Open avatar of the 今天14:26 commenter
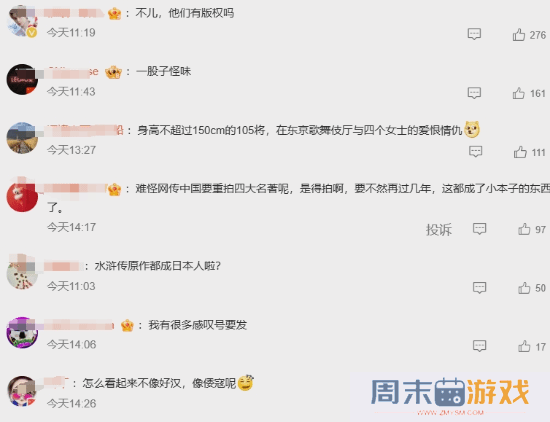This screenshot has height=422, width=550. click(x=22, y=391)
